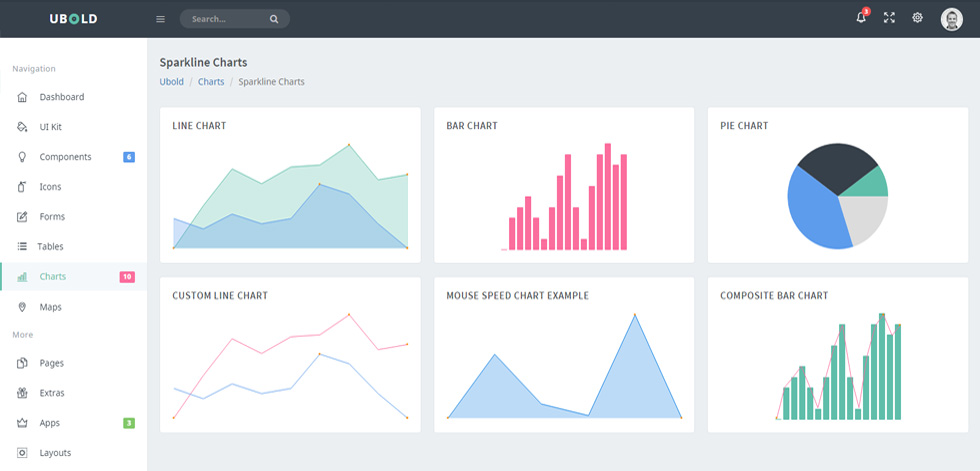Click the BAR CHART card title
The width and height of the screenshot is (980, 471).
point(472,126)
